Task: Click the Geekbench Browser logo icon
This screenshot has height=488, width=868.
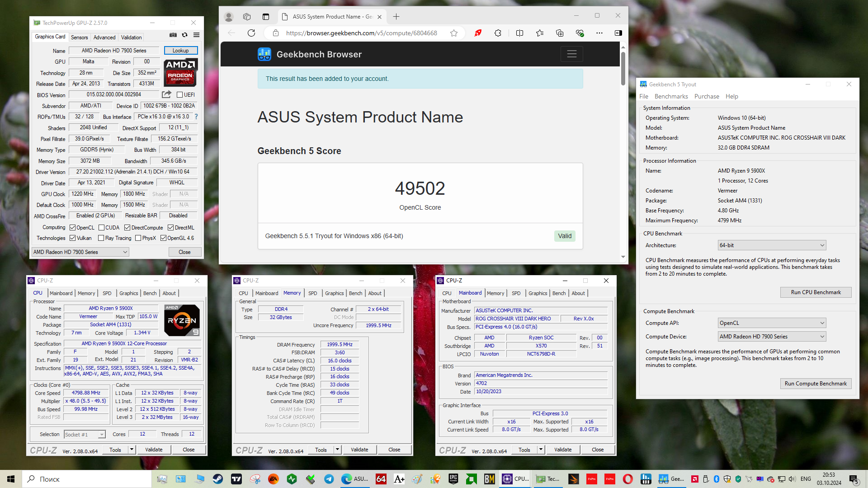Action: click(264, 54)
